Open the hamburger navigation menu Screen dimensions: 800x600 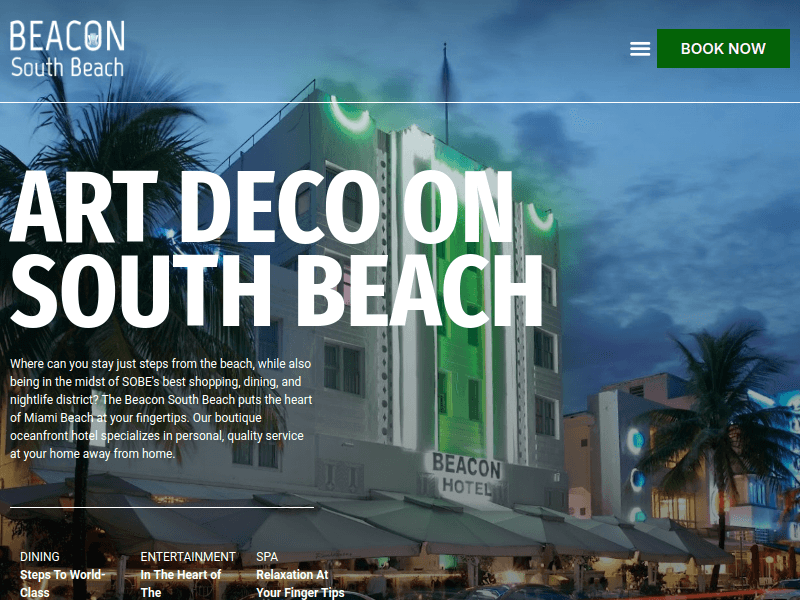(640, 48)
